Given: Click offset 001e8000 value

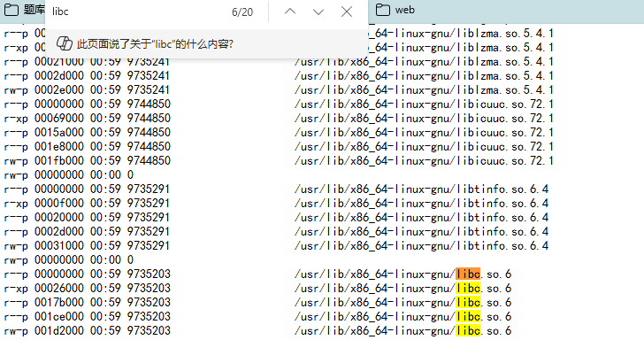Looking at the screenshot, I should coord(59,146).
